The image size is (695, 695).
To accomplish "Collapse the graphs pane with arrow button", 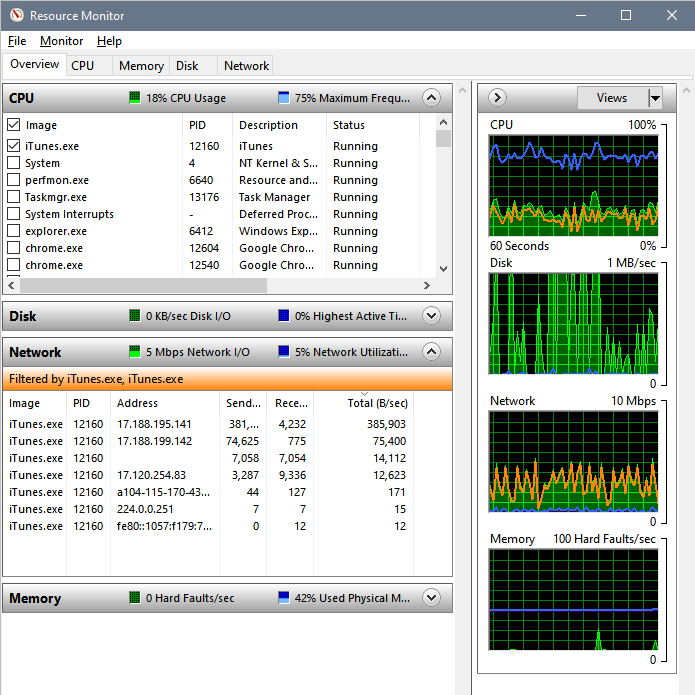I will tap(498, 98).
